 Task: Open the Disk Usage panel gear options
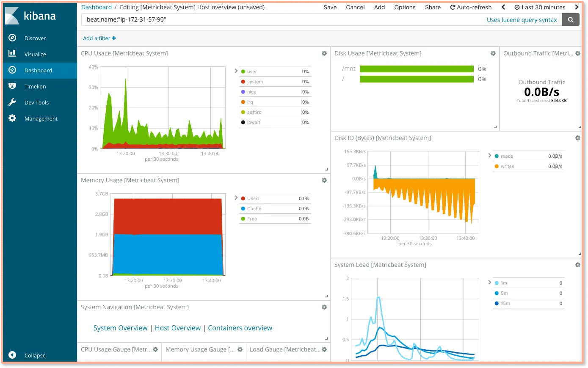tap(493, 53)
